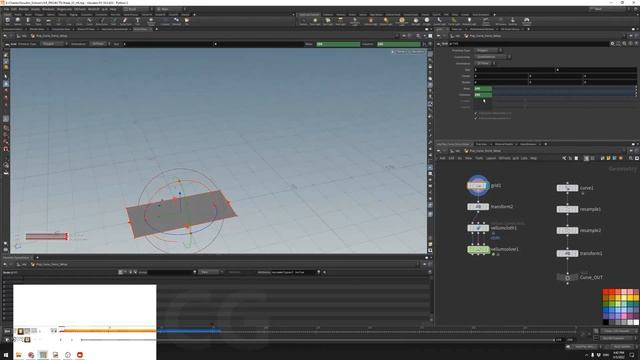Add a new pane tab in the network pane
The image size is (640, 360).
546,144
